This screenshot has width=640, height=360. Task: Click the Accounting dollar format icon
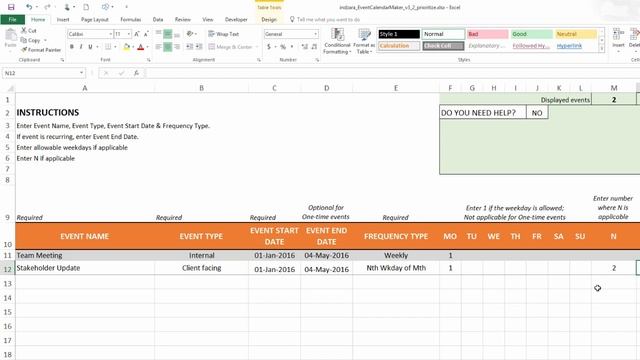click(x=269, y=47)
